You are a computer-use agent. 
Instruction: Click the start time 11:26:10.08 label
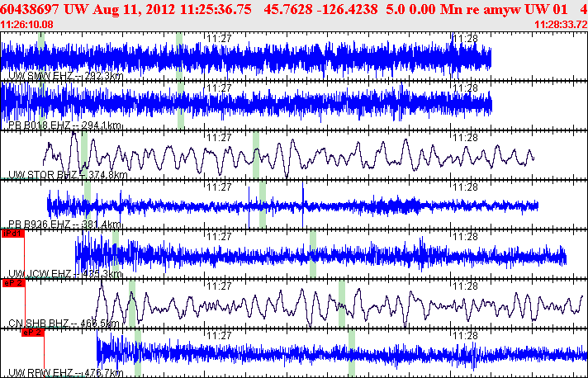tap(26, 25)
